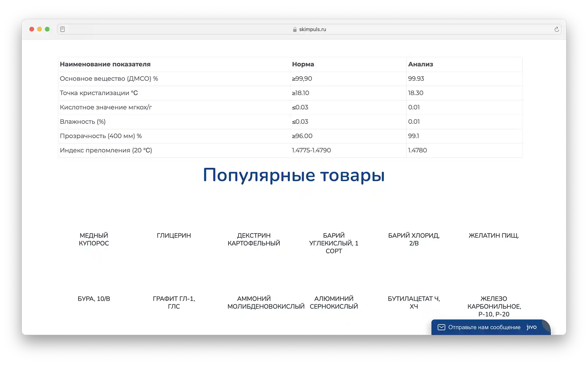Open the БАРИЙ УГЛЕКИСЛЫЙ, 1 СОРТ link

(334, 243)
